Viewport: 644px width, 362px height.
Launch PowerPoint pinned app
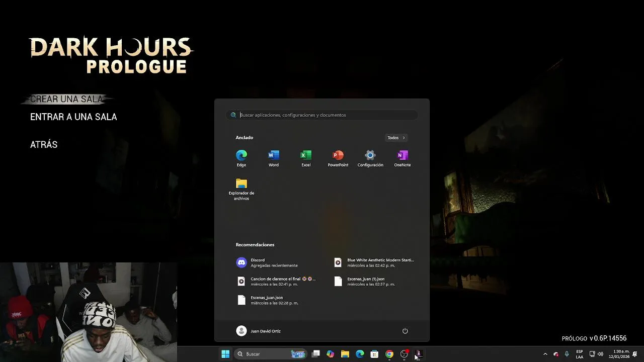tap(338, 158)
